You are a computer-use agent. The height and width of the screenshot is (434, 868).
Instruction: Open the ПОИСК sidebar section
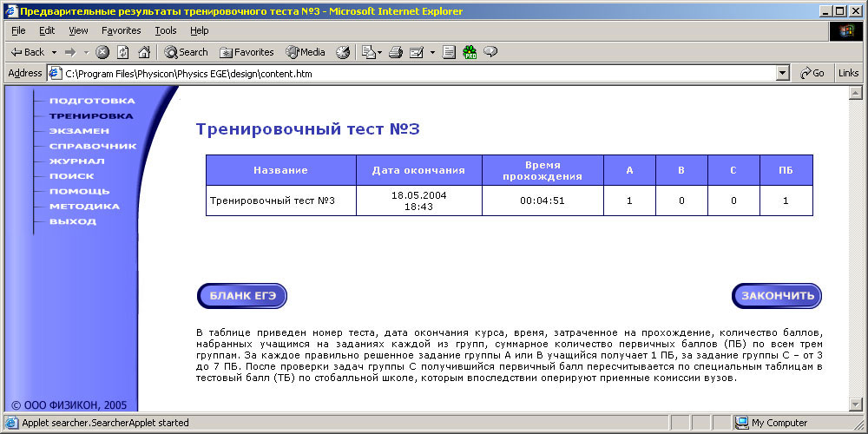pos(72,176)
